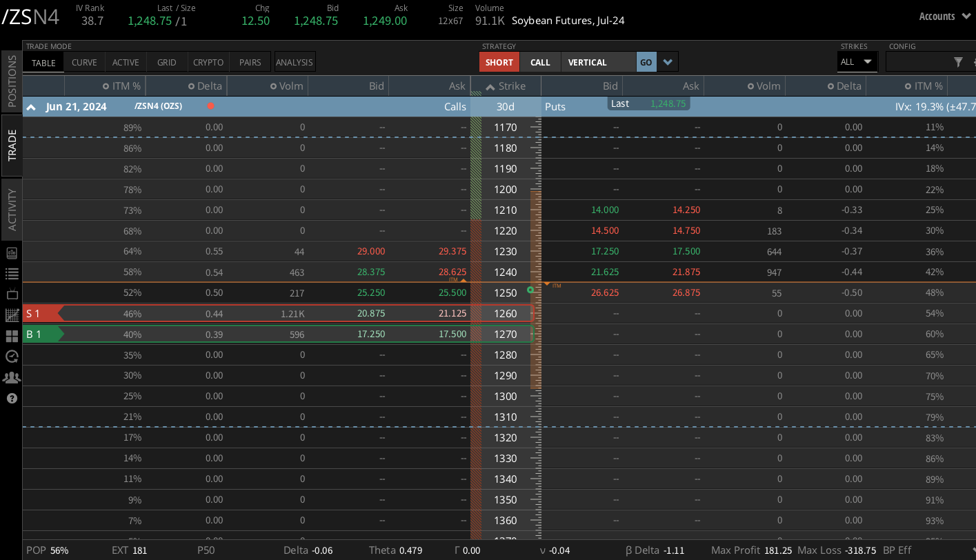Open the people follow icon
Screen dimensions: 976x560
click(12, 377)
